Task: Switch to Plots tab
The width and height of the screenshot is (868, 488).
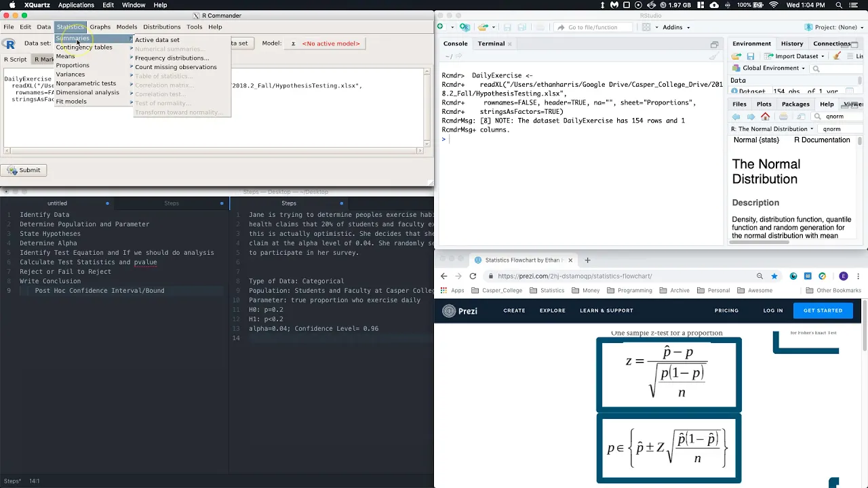Action: pos(764,104)
